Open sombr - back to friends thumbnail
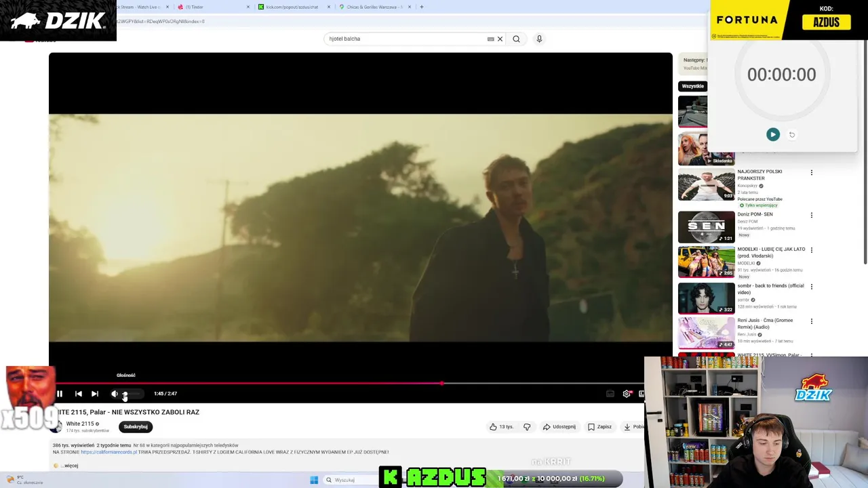868x488 pixels. pos(706,297)
